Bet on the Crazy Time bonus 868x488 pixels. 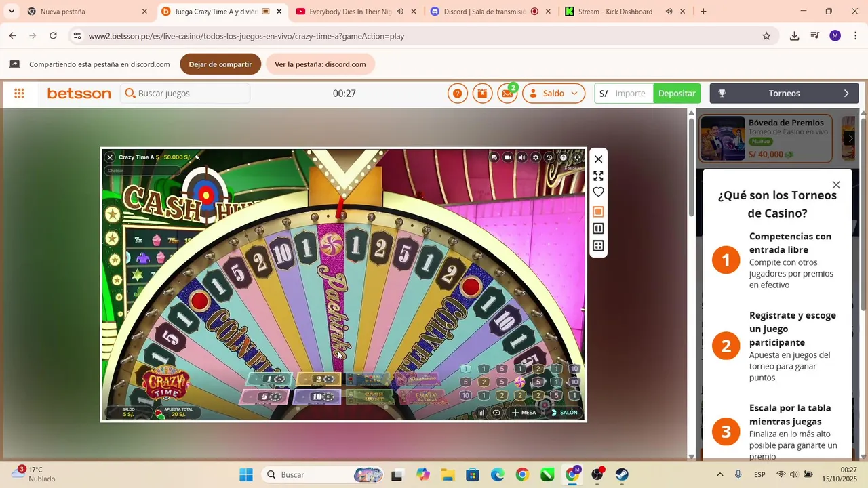point(423,396)
